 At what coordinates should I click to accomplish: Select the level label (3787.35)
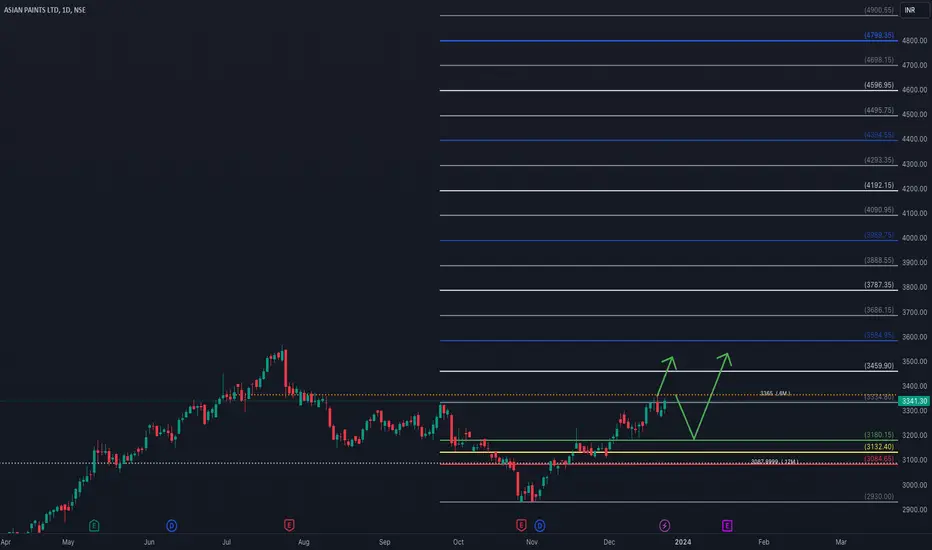(x=879, y=285)
